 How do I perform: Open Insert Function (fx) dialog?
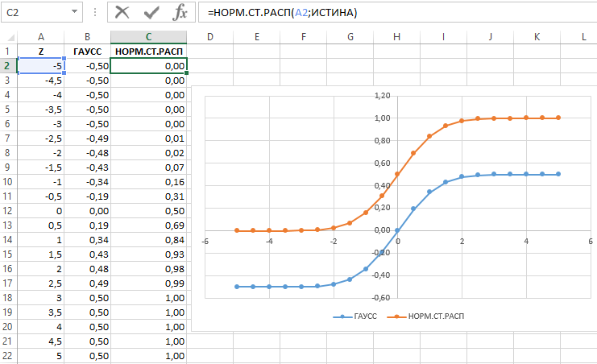[x=180, y=12]
